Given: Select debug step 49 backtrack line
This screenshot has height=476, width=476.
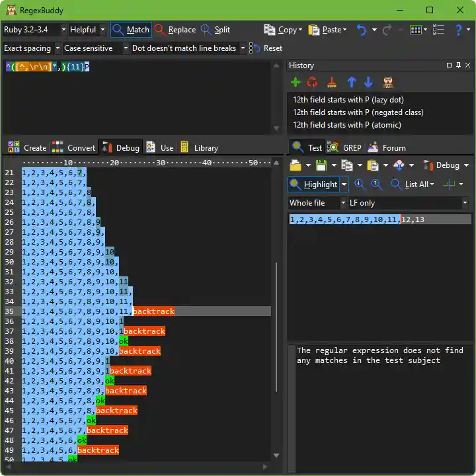Looking at the screenshot, I should [x=145, y=450].
